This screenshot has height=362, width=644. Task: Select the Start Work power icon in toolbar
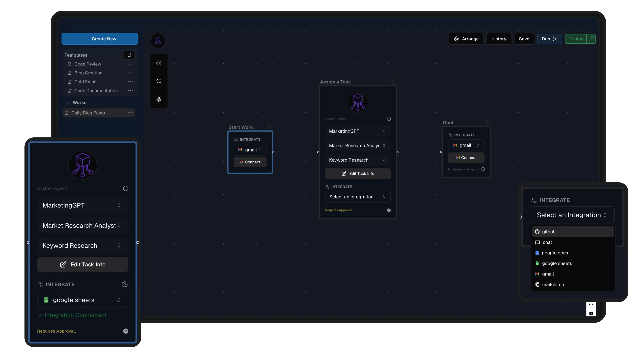pos(159,63)
